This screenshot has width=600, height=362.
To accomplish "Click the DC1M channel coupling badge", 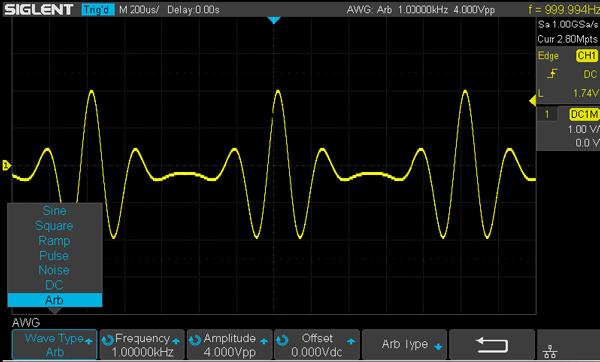I will pyautogui.click(x=584, y=114).
